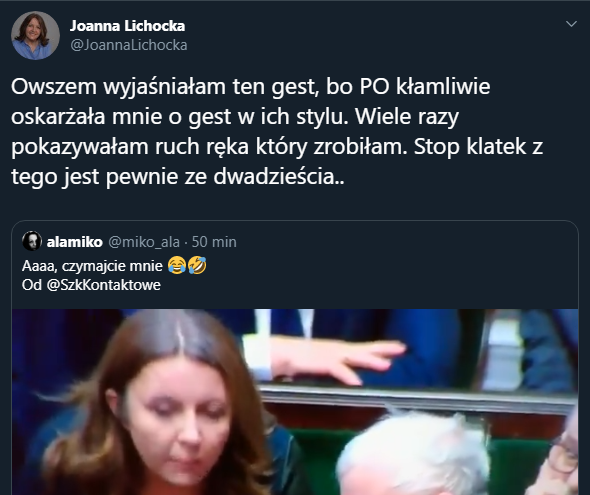
Task: Follow the @SzkKontaktowe mention
Action: tap(103, 285)
